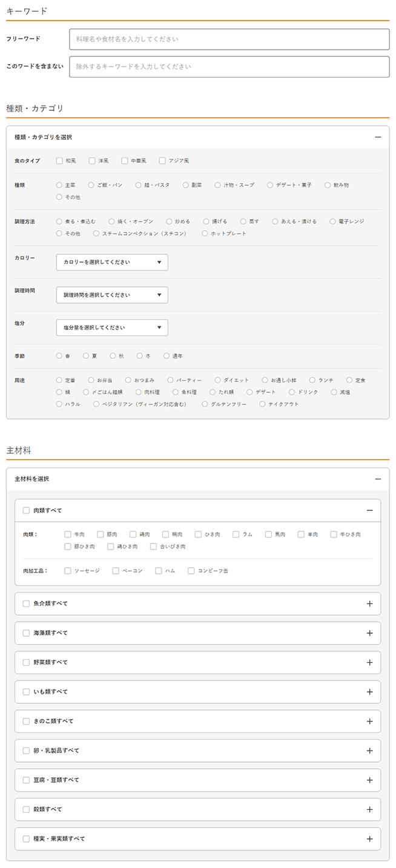Check the 卵・乳製品すべて checkbox
396x868 pixels.
[26, 751]
